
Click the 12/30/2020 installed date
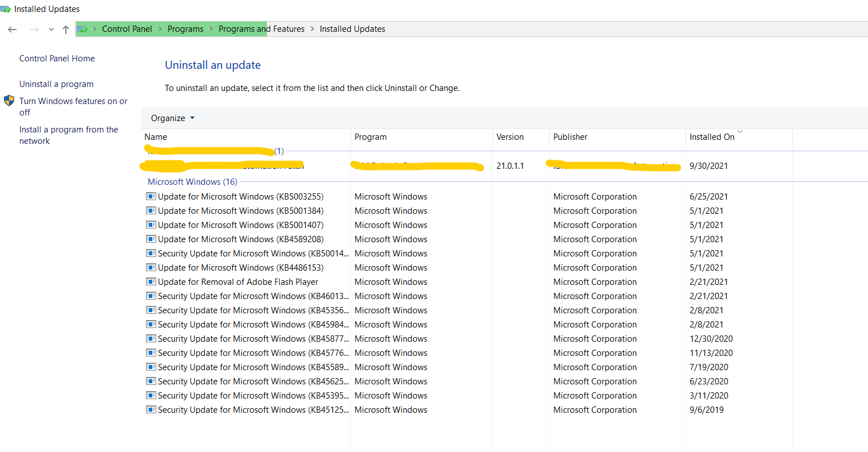pyautogui.click(x=711, y=339)
